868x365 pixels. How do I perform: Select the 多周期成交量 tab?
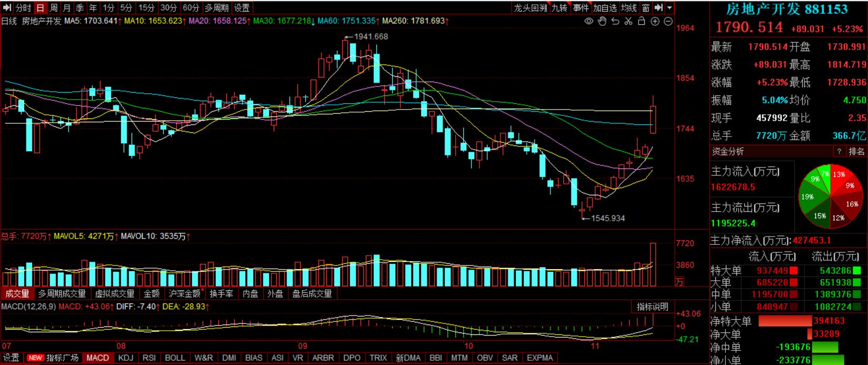tap(62, 293)
